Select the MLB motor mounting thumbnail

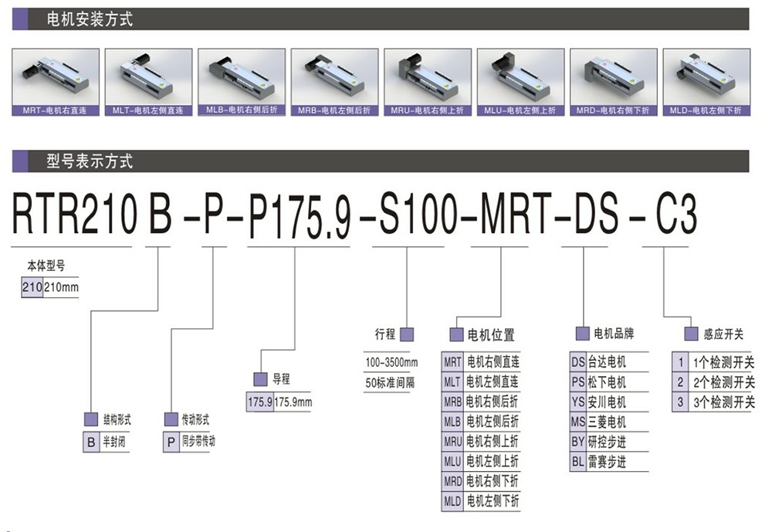pos(242,83)
